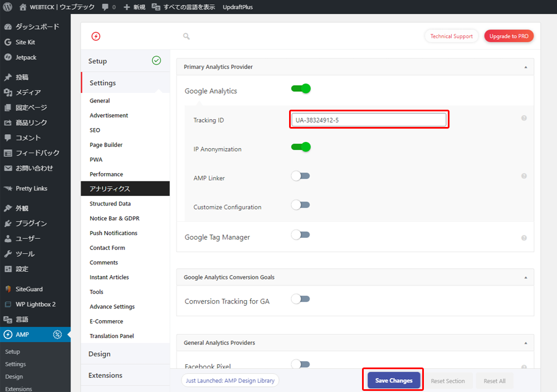Click the Pretty Links star icon
This screenshot has height=392, width=557.
click(x=8, y=188)
